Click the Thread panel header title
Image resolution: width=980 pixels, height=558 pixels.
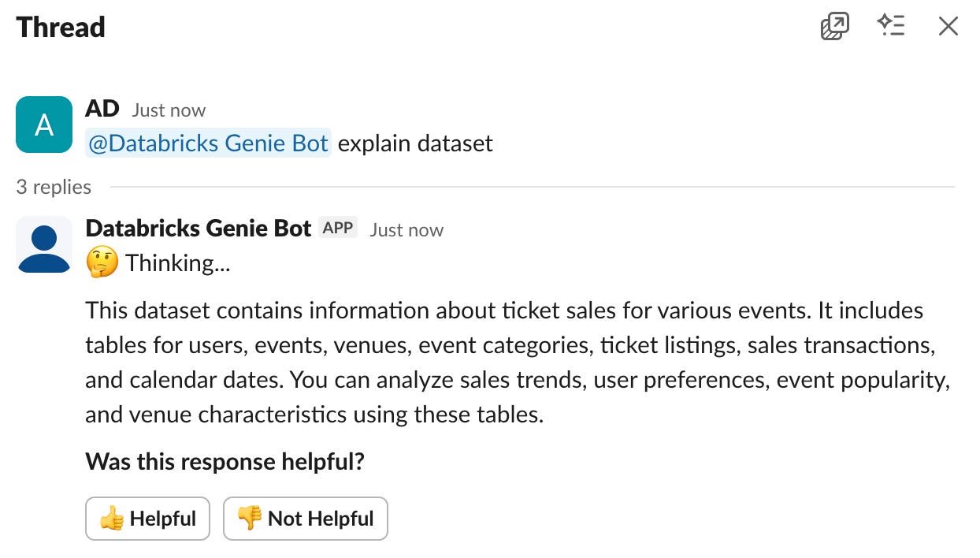pos(61,28)
